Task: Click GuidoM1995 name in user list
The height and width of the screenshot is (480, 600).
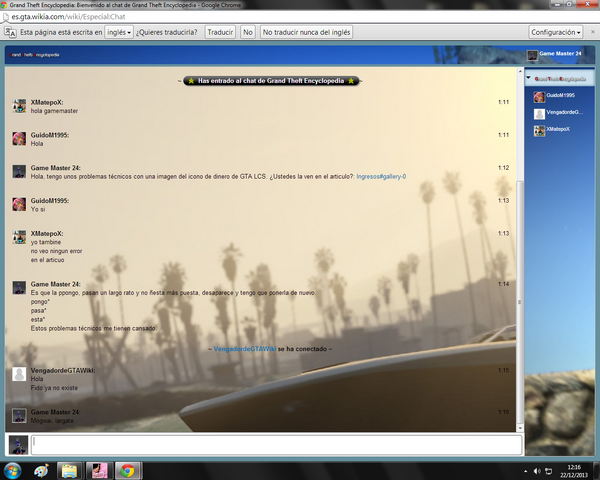Action: pos(561,95)
